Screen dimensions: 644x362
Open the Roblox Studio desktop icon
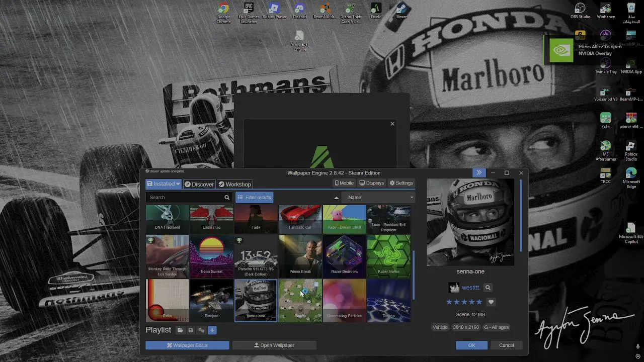click(631, 151)
